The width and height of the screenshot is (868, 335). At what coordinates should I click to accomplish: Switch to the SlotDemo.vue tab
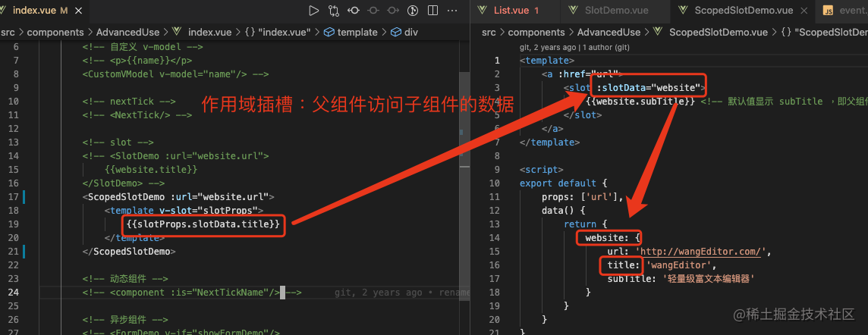(616, 11)
